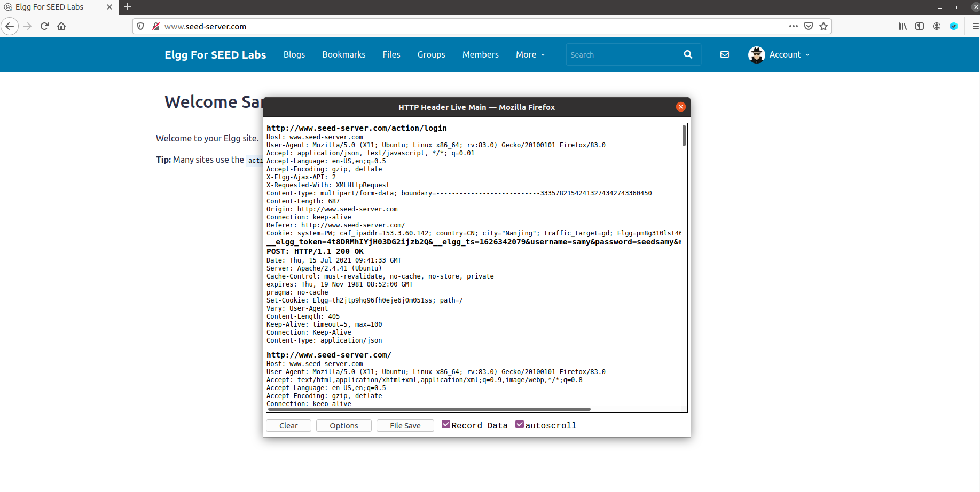Close the HTTP Header Live popup

click(680, 107)
